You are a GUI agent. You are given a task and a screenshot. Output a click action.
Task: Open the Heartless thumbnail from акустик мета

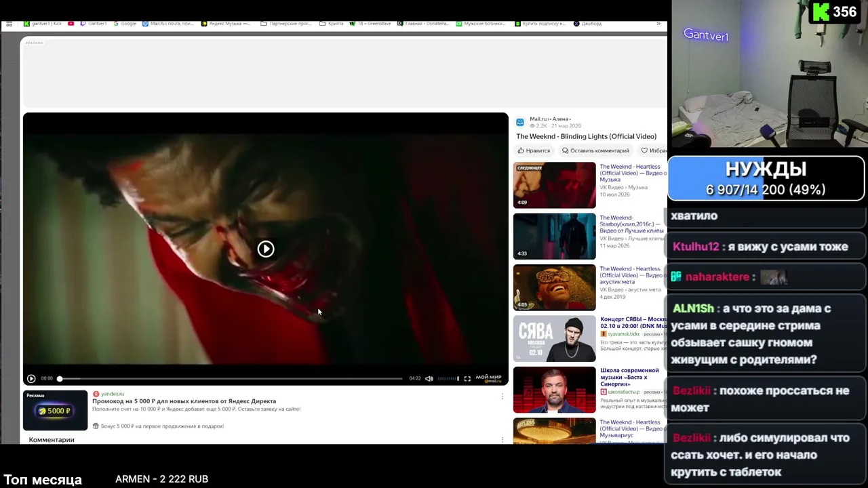555,287
